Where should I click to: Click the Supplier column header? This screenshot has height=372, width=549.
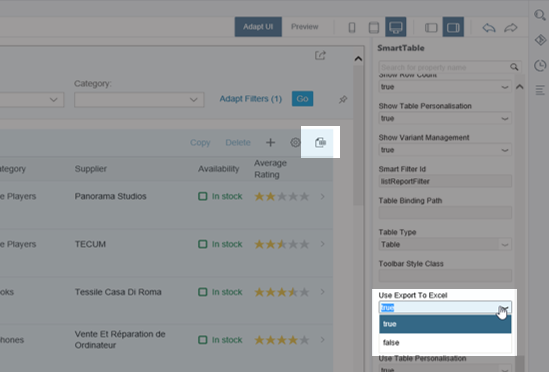click(91, 169)
